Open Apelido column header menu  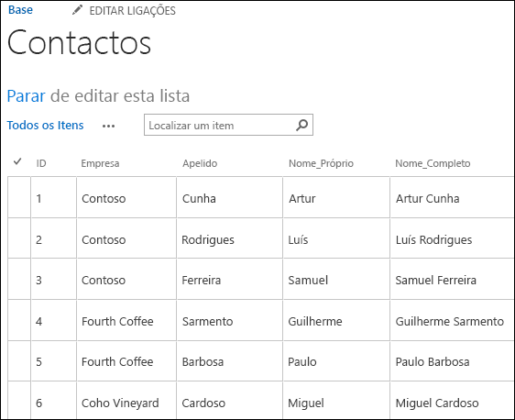pos(200,163)
